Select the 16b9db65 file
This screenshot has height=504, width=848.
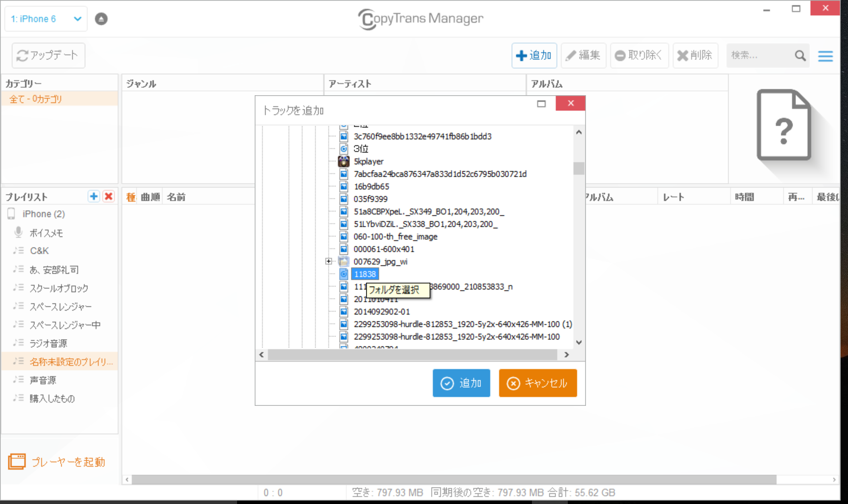[x=371, y=186]
